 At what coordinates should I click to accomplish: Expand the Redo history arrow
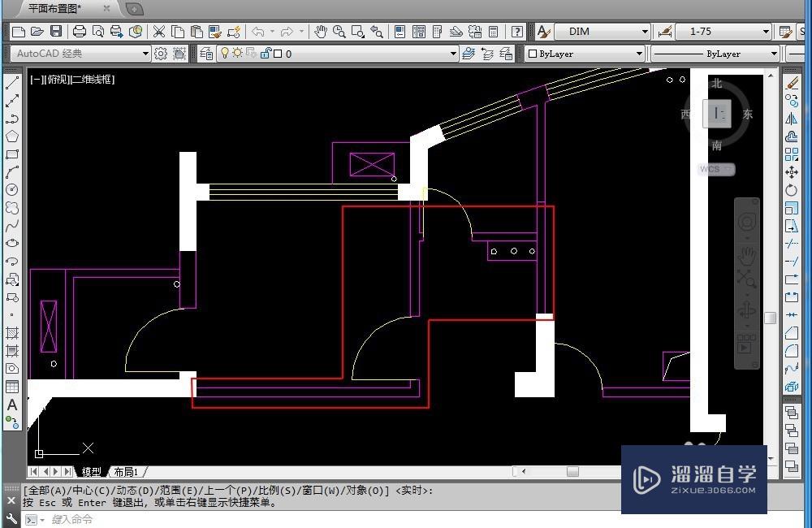[x=301, y=32]
